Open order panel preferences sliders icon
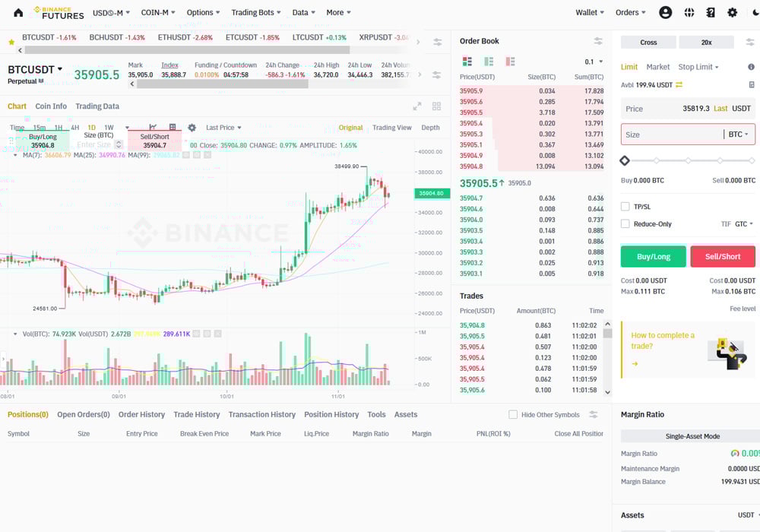Screen dimensions: 760x532 point(750,42)
